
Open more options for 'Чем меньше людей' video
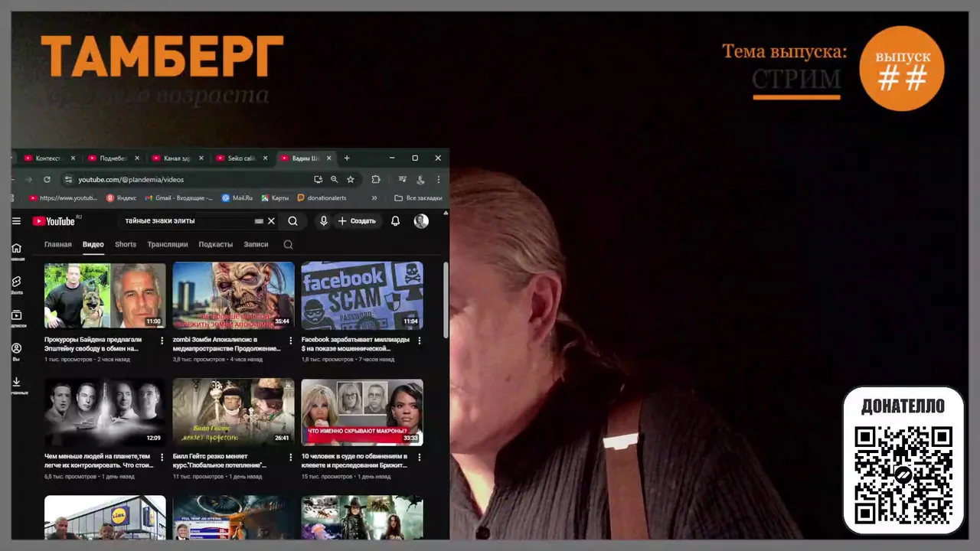162,457
